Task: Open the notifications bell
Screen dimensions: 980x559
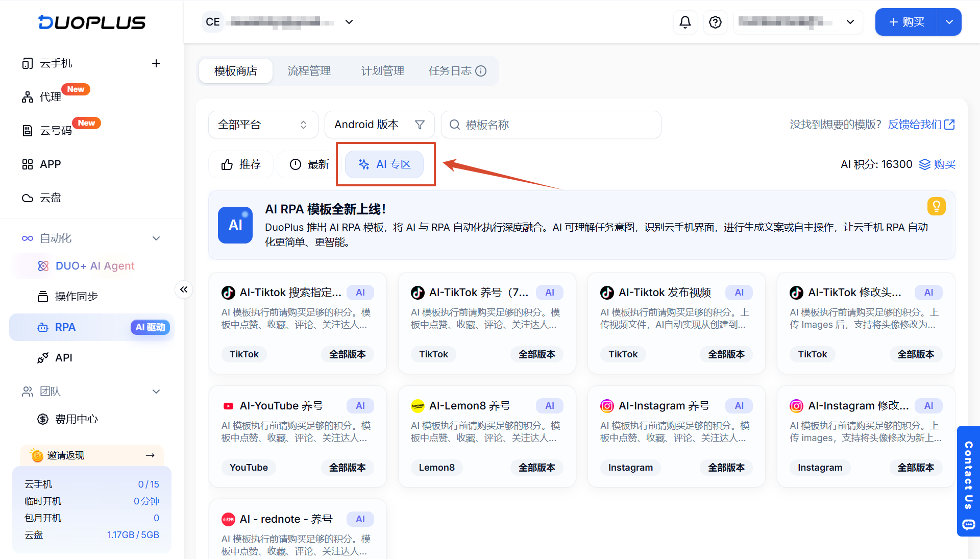Action: tap(685, 22)
